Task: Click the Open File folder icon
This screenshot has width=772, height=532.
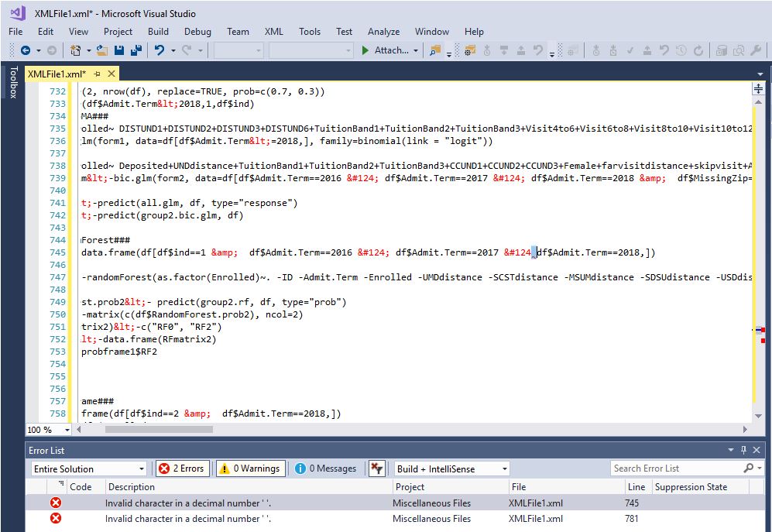Action: coord(102,50)
